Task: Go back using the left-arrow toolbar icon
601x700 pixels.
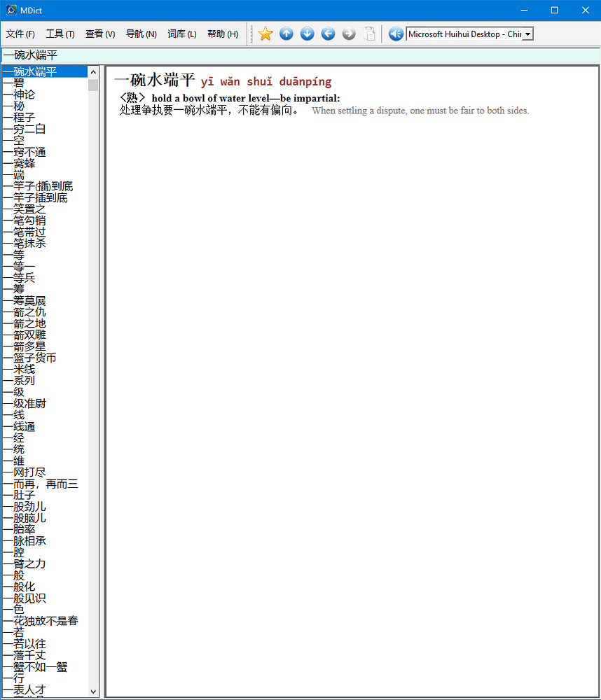Action: [328, 33]
